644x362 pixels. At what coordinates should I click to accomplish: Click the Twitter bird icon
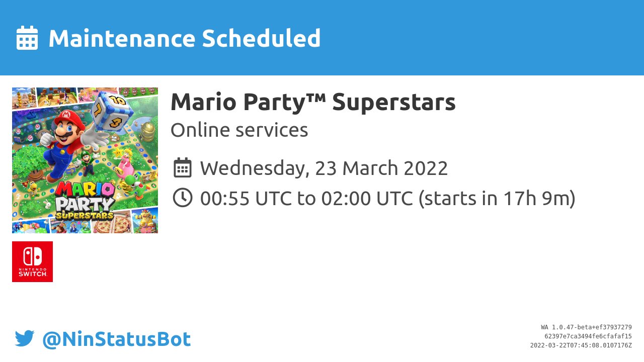click(x=25, y=339)
